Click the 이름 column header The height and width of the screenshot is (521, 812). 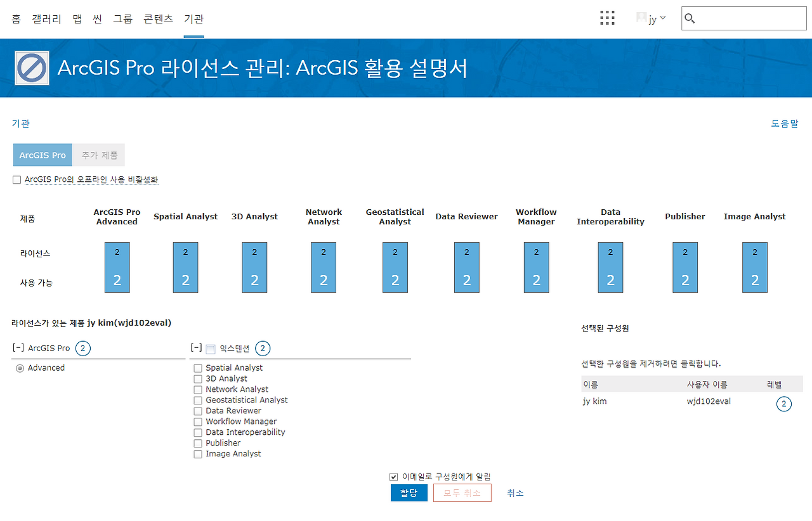[590, 385]
